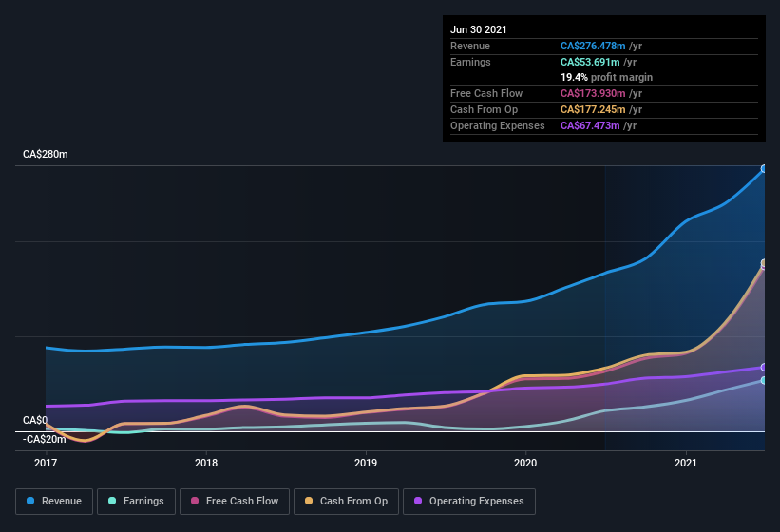Toggle the Earnings legend button
780x532 pixels.
(136, 502)
